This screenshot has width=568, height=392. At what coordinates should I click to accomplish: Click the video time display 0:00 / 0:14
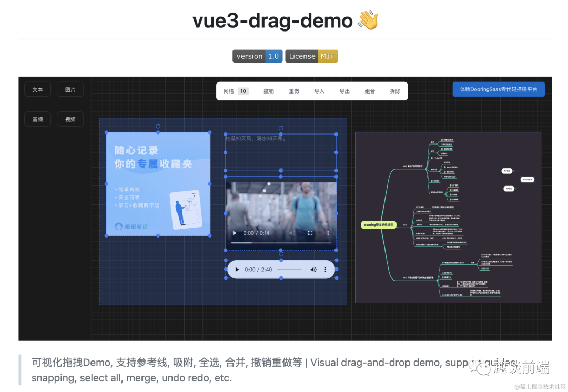pos(256,233)
